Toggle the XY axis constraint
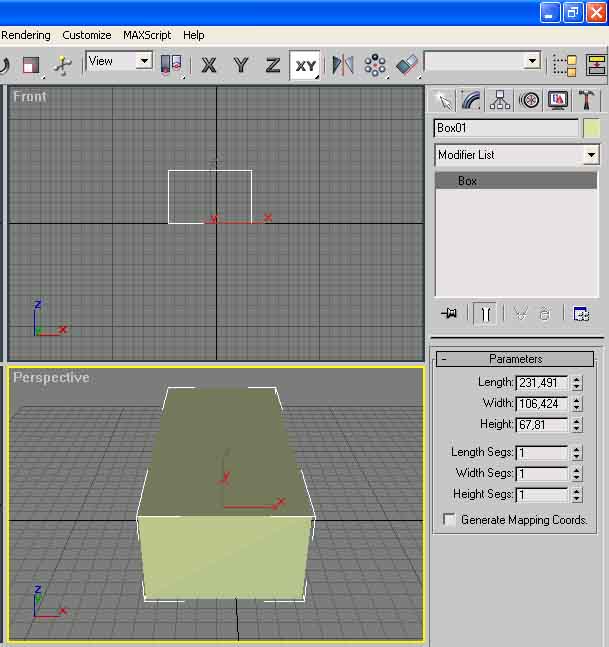 [x=305, y=65]
